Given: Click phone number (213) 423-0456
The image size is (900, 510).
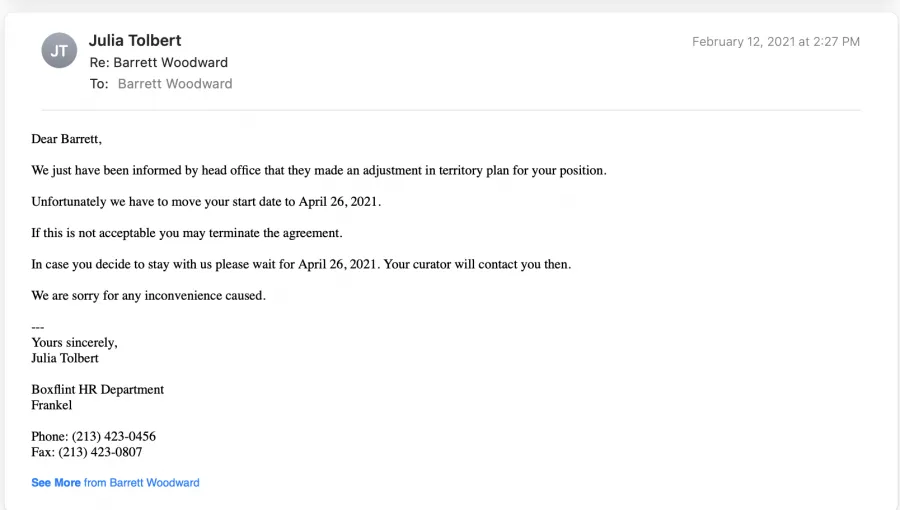Looking at the screenshot, I should point(114,437).
